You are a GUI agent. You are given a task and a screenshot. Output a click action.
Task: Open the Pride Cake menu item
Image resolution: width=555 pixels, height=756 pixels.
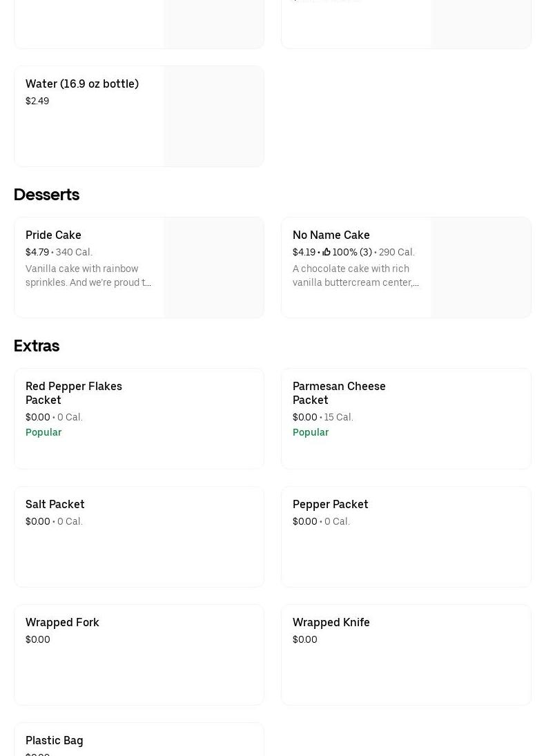53,235
